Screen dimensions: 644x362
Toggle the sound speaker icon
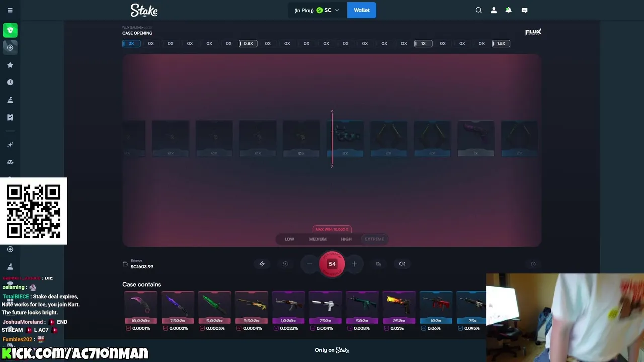[x=402, y=264]
